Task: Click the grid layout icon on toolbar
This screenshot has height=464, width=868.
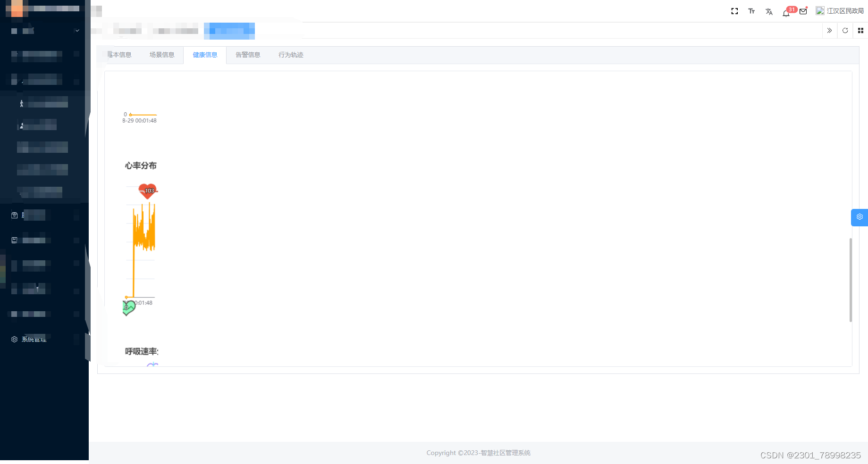Action: pyautogui.click(x=860, y=30)
